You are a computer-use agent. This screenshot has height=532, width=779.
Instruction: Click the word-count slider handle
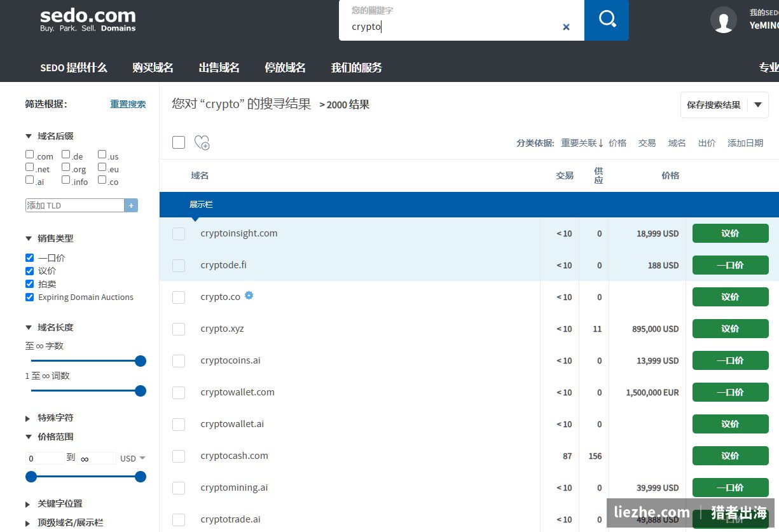pos(141,391)
